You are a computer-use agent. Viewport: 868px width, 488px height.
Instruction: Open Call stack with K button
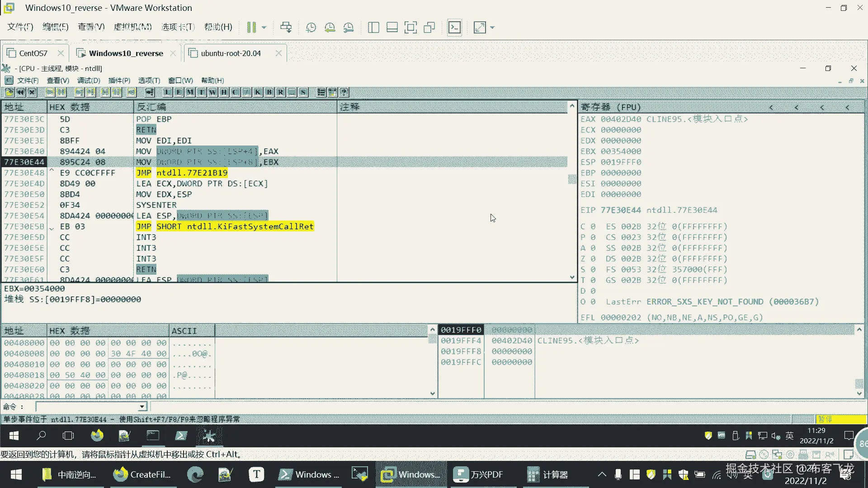click(258, 92)
